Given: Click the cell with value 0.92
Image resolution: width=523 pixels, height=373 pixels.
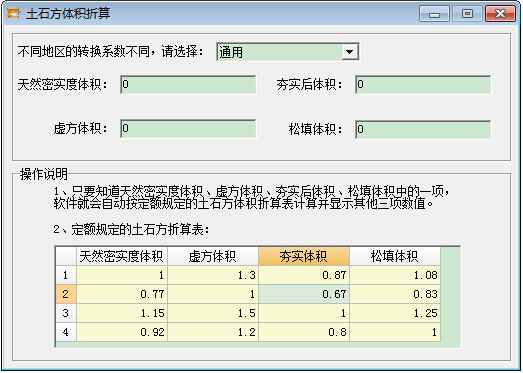Looking at the screenshot, I should [122, 332].
